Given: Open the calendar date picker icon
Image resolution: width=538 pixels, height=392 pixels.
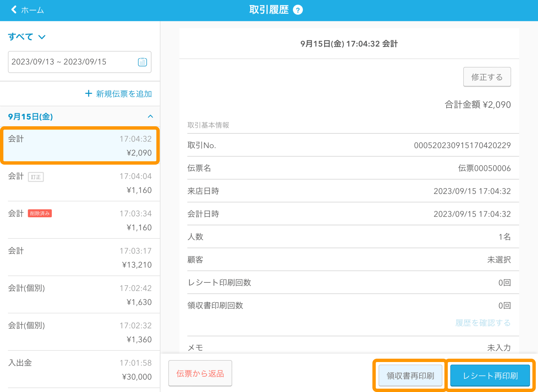Looking at the screenshot, I should [142, 62].
